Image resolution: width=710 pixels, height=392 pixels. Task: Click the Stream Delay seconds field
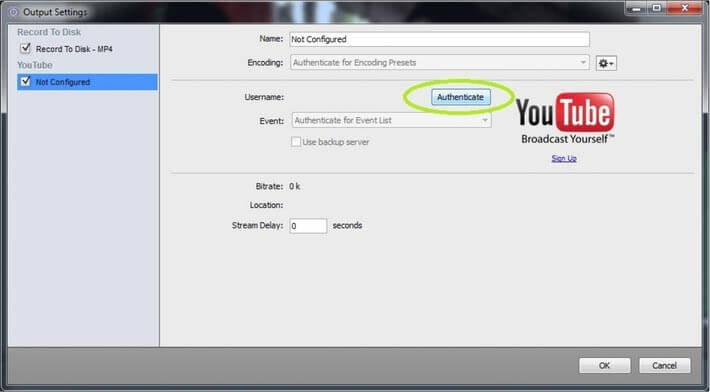click(308, 226)
